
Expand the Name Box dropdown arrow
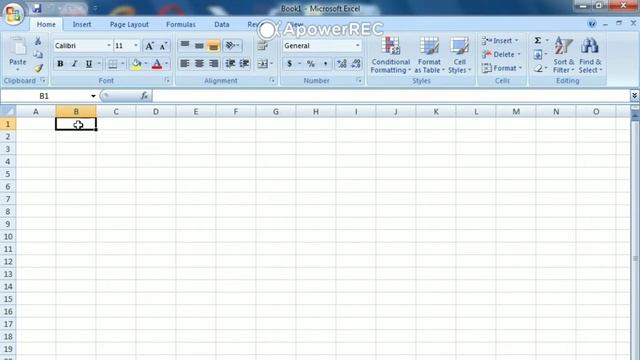pos(93,96)
